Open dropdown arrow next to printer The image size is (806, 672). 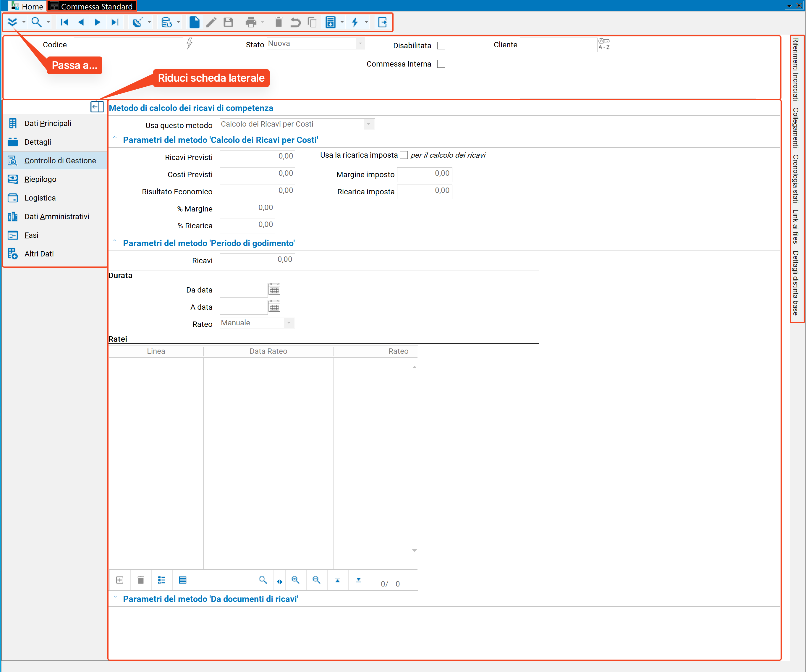click(x=263, y=22)
